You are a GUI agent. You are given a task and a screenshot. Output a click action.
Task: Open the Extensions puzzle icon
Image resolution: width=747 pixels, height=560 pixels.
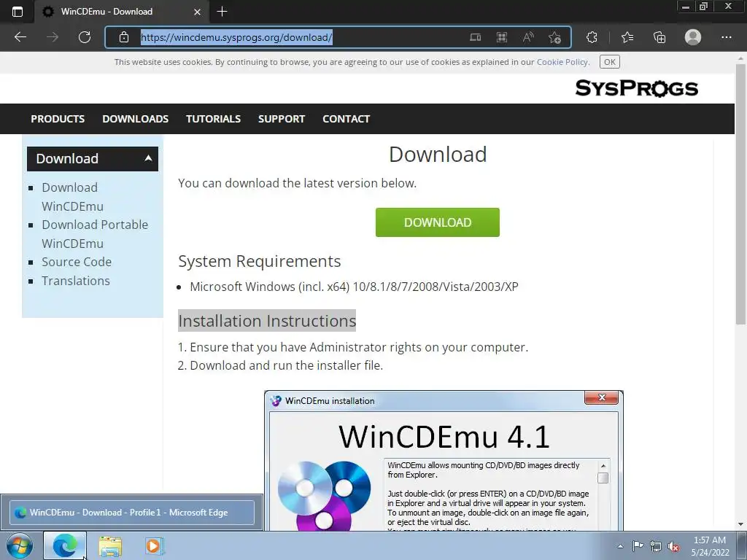click(x=592, y=37)
